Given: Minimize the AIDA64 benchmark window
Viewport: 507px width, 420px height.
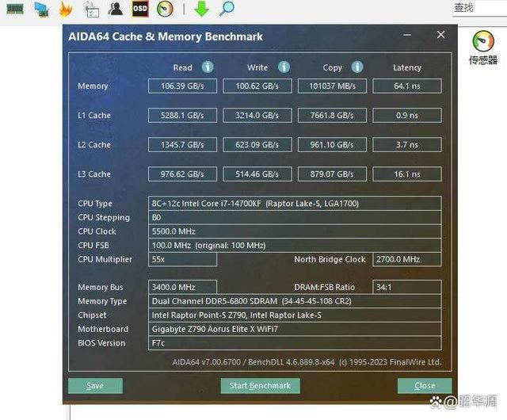Looking at the screenshot, I should tap(407, 35).
